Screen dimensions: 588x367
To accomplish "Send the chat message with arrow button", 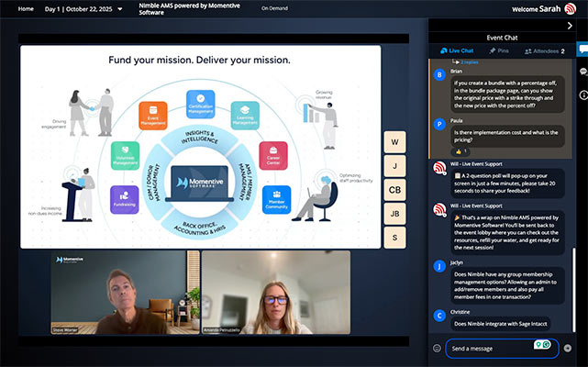I will [x=568, y=349].
